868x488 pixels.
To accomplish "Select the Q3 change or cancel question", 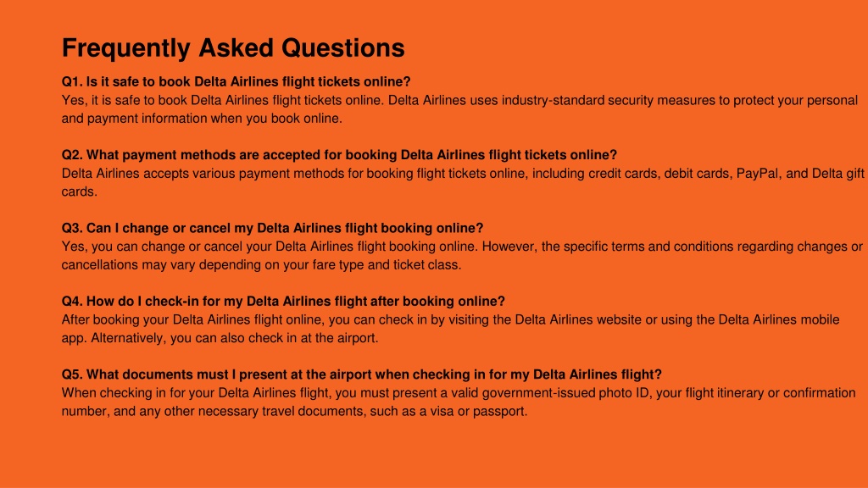I will pyautogui.click(x=272, y=228).
